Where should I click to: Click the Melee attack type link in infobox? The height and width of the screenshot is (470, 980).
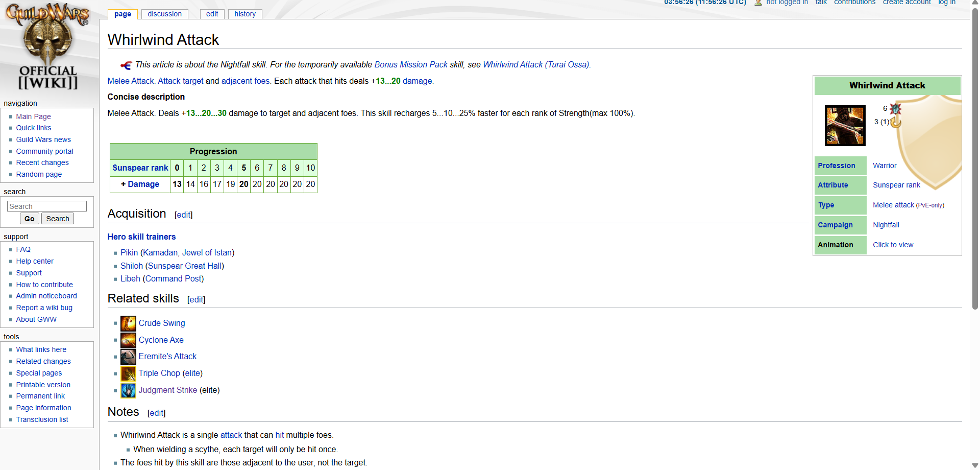tap(893, 205)
